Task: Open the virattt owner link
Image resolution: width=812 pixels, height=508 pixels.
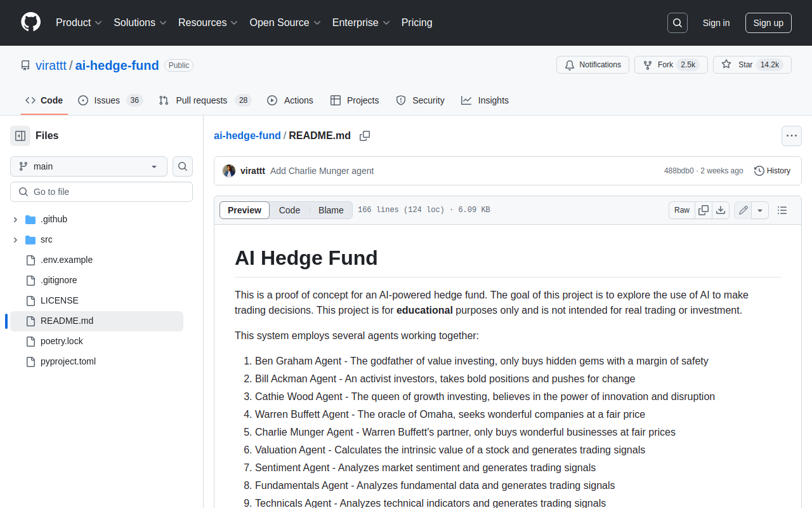Action: [x=51, y=65]
